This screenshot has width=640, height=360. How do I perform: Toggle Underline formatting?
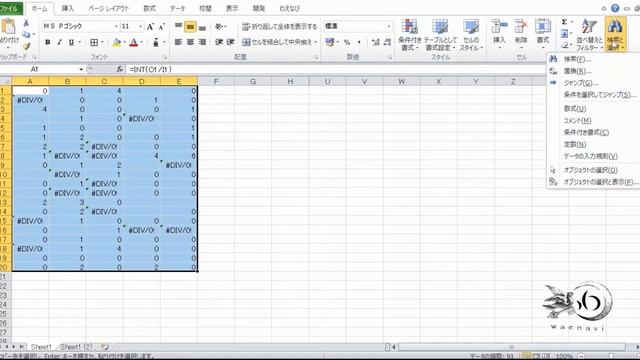tap(71, 42)
